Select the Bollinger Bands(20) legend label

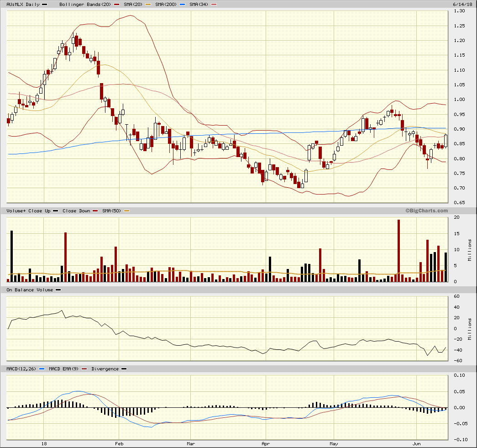pos(85,4)
